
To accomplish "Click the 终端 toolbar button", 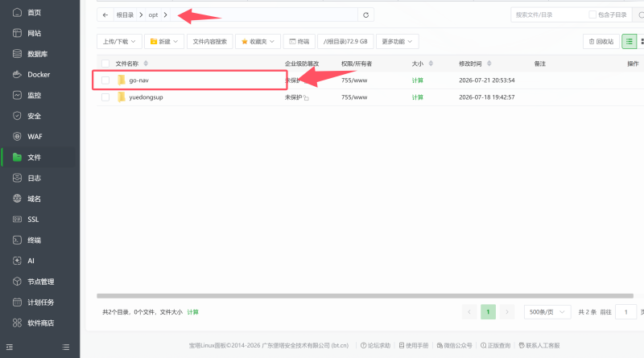I will click(x=299, y=42).
